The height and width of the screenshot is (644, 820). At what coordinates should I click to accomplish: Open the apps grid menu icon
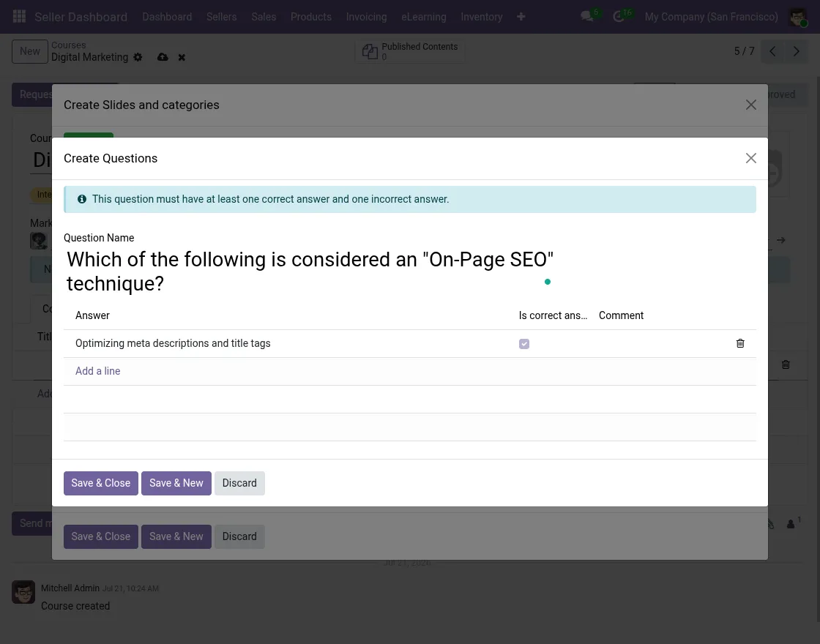pos(19,17)
